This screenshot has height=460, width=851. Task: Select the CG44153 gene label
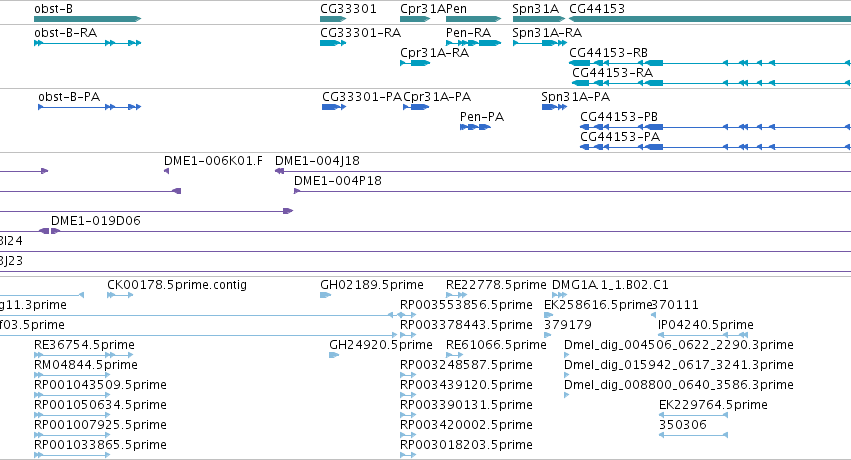(597, 9)
